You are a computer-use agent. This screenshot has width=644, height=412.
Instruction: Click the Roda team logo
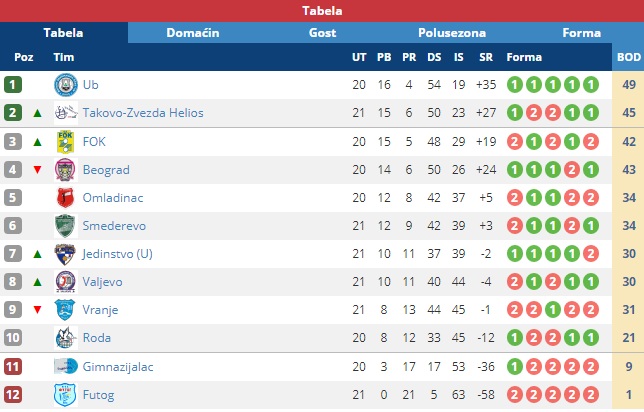click(x=66, y=338)
